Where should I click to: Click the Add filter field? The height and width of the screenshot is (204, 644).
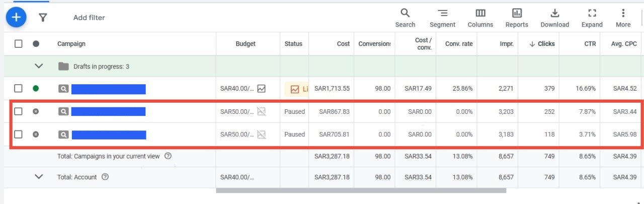pos(89,18)
